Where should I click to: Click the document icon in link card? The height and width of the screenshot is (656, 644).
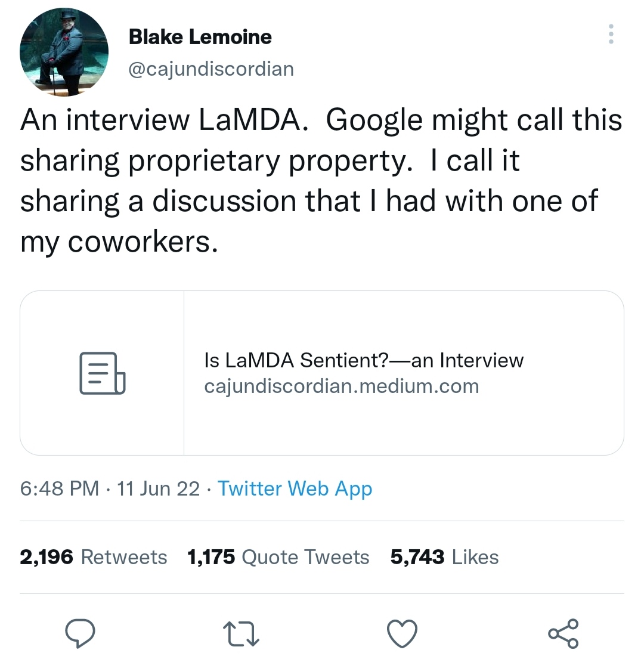102,373
